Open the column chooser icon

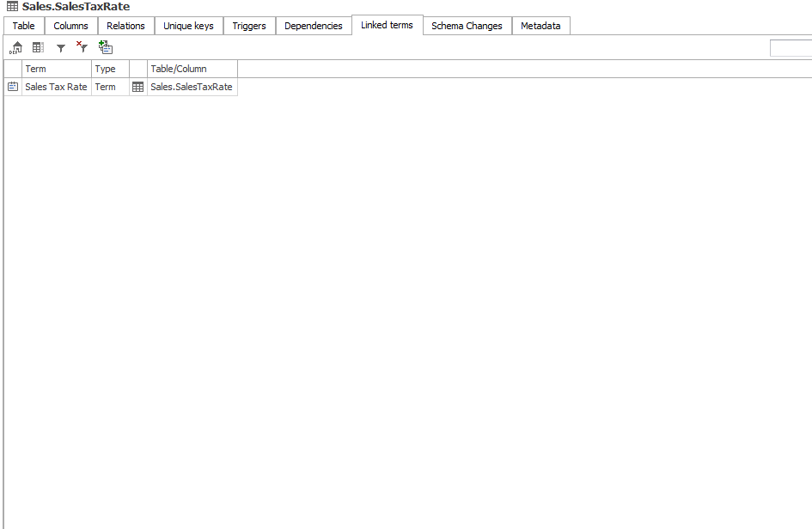pos(38,48)
